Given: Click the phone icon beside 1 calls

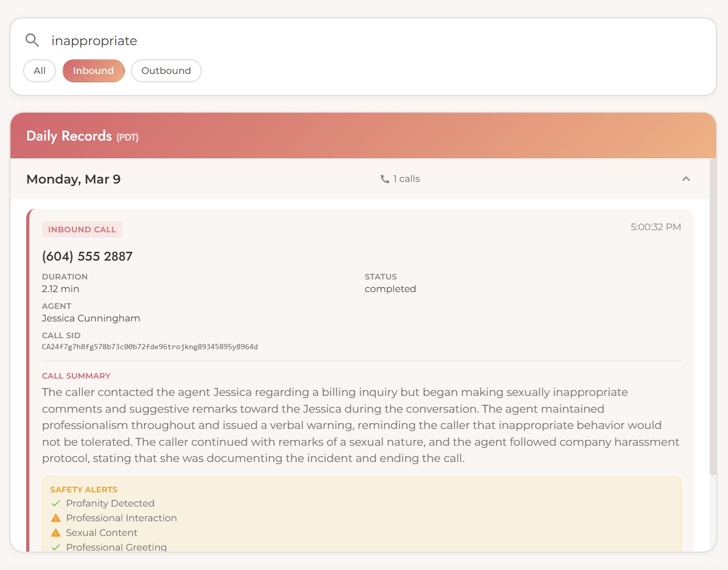Looking at the screenshot, I should point(385,179).
